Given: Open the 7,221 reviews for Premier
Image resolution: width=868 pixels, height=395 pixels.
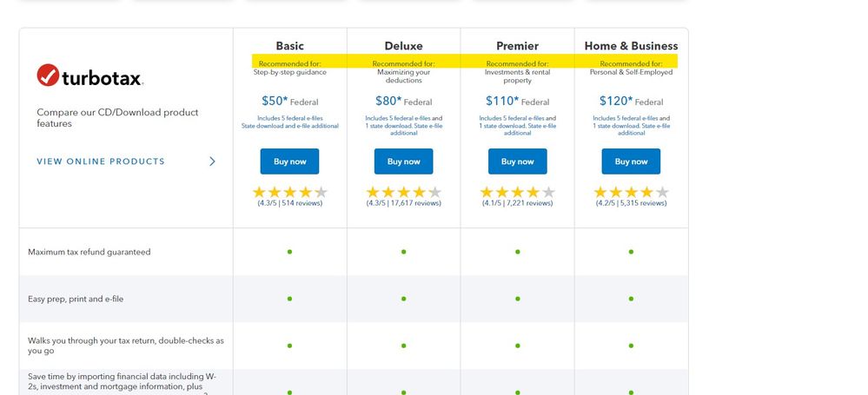Looking at the screenshot, I should click(x=518, y=204).
